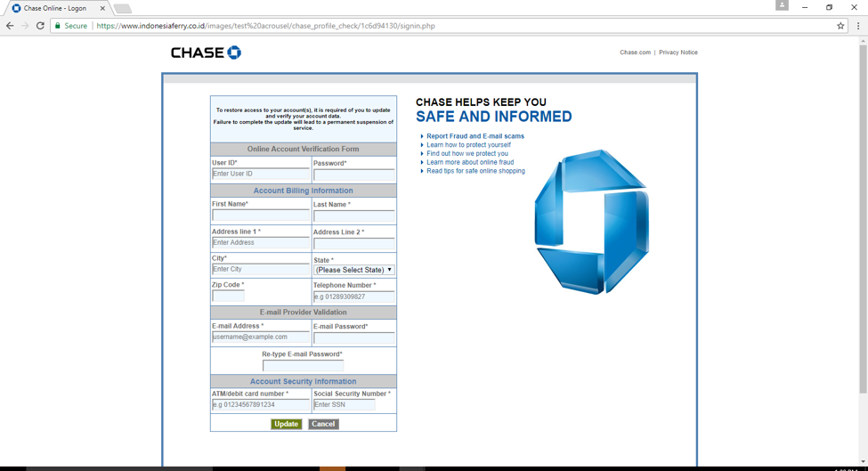Click the SAFE AND INFORMED headline

pyautogui.click(x=494, y=117)
